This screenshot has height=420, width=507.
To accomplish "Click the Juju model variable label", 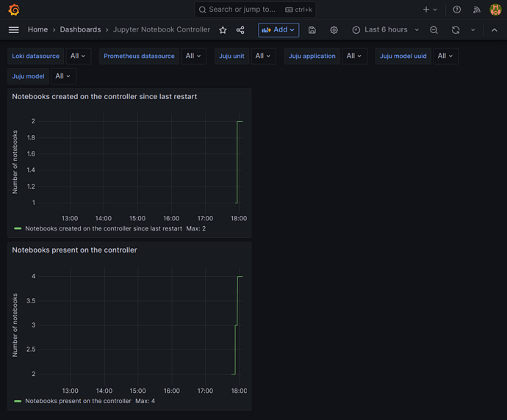I will point(28,76).
